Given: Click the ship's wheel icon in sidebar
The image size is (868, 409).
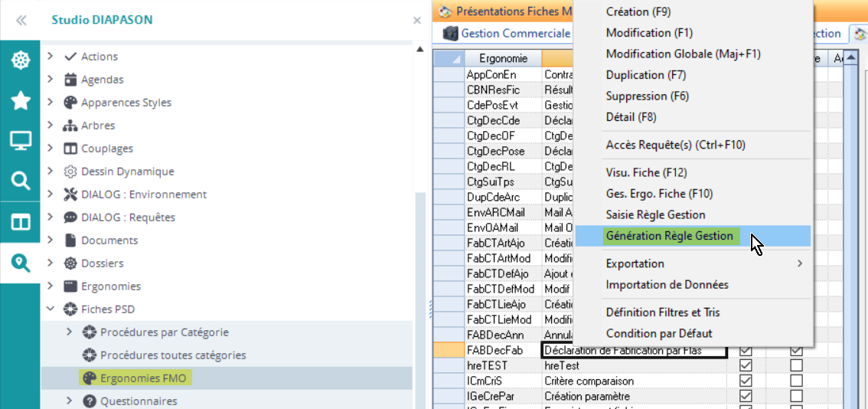Looking at the screenshot, I should point(20,60).
